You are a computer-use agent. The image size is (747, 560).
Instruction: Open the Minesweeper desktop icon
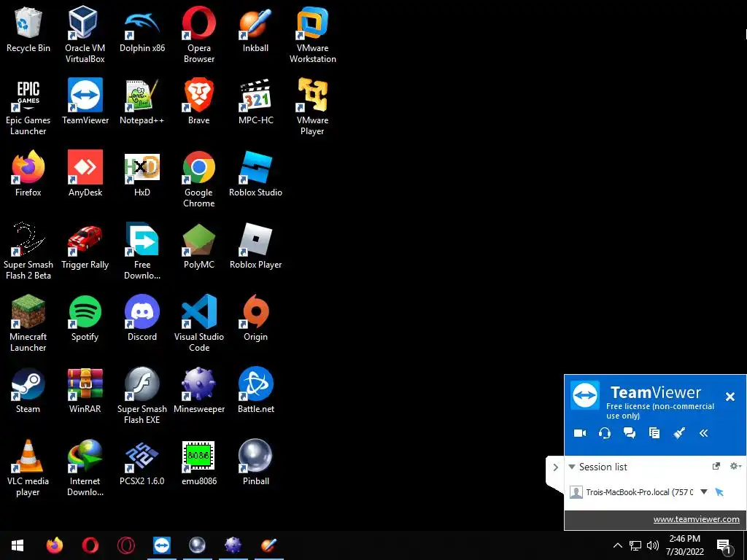(198, 391)
